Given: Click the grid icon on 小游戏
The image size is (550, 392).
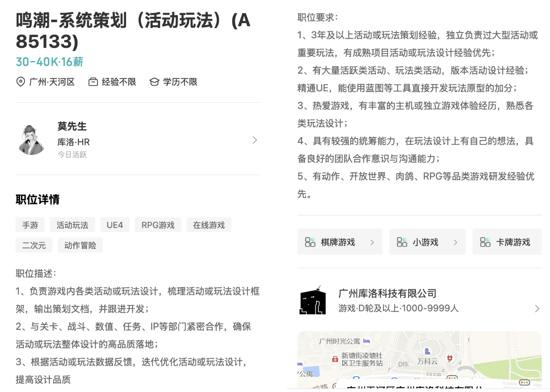Looking at the screenshot, I should pos(401,242).
